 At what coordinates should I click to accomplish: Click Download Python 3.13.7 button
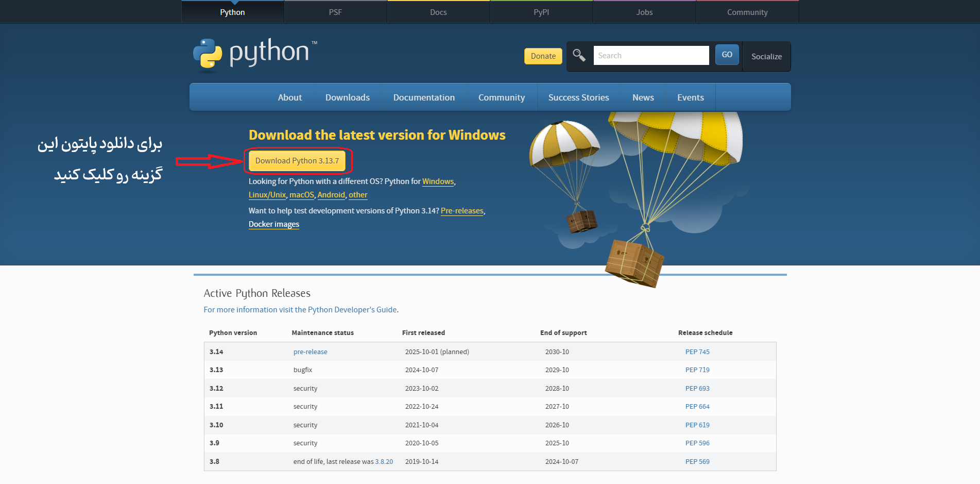pos(297,161)
